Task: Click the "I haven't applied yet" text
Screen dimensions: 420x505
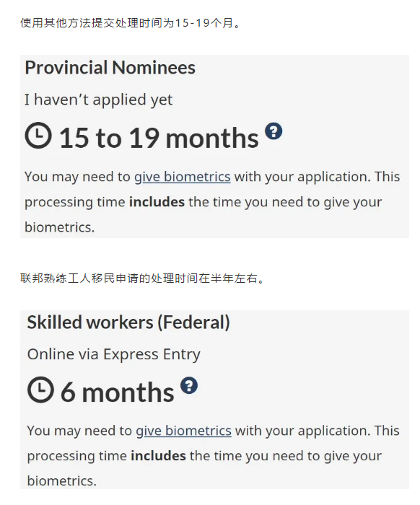Action: click(99, 100)
